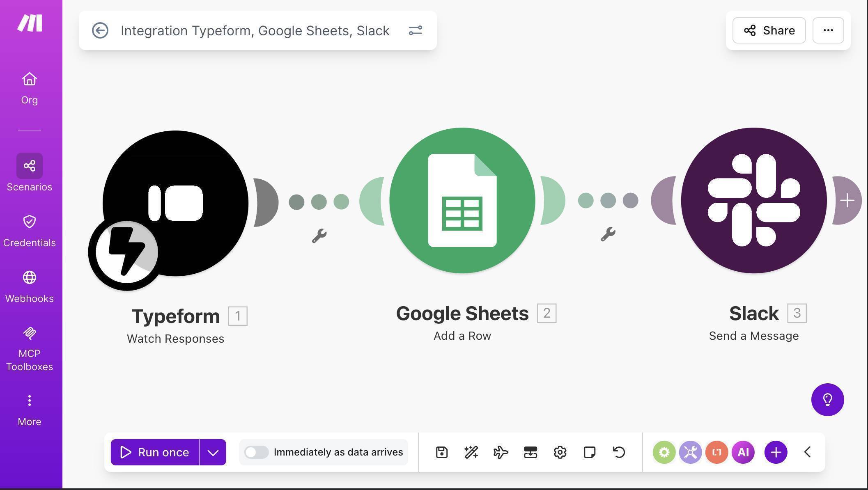Open the notes panel icon

[x=589, y=452]
